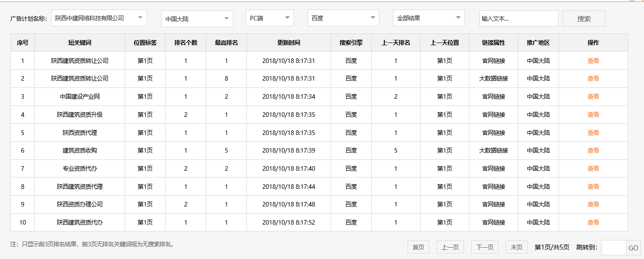Image resolution: width=644 pixels, height=259 pixels.
Task: Open 查看 for 陕西资质办理公司
Action: [593, 204]
